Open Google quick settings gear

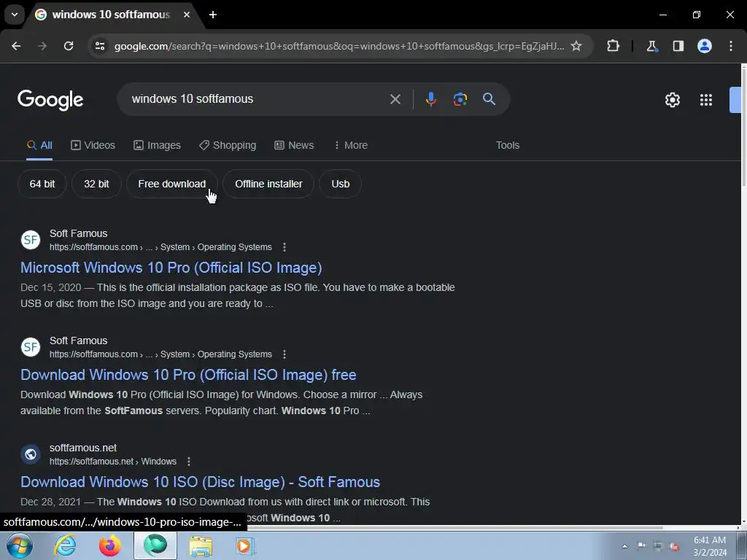pyautogui.click(x=673, y=100)
